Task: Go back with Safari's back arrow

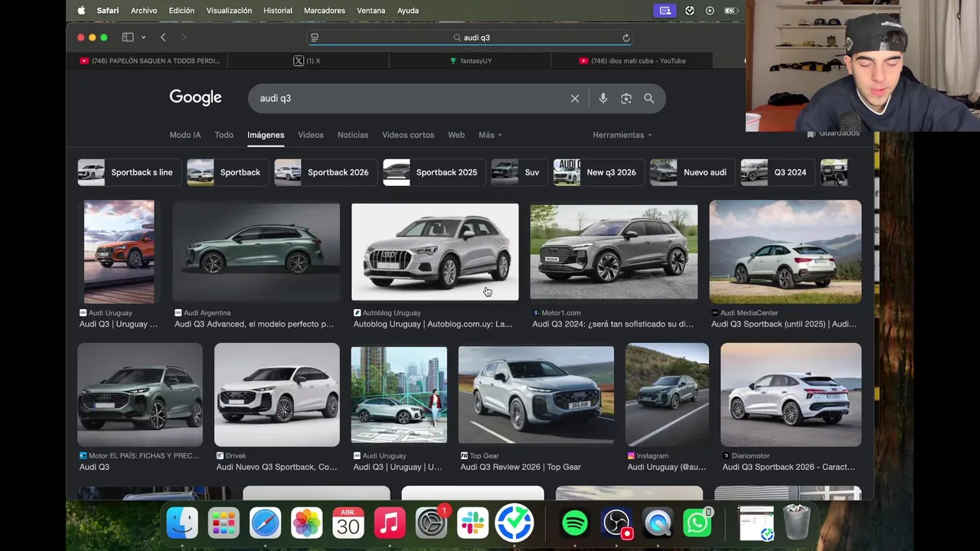Action: (163, 37)
